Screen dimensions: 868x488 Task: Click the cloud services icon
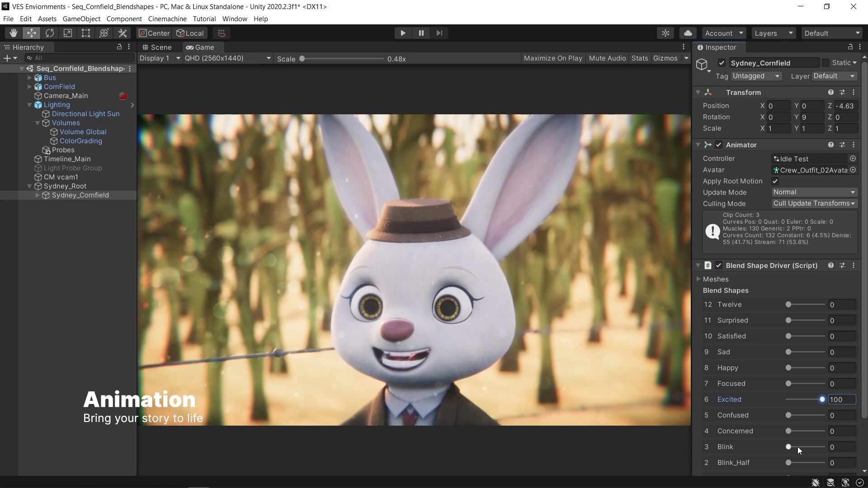tap(688, 33)
